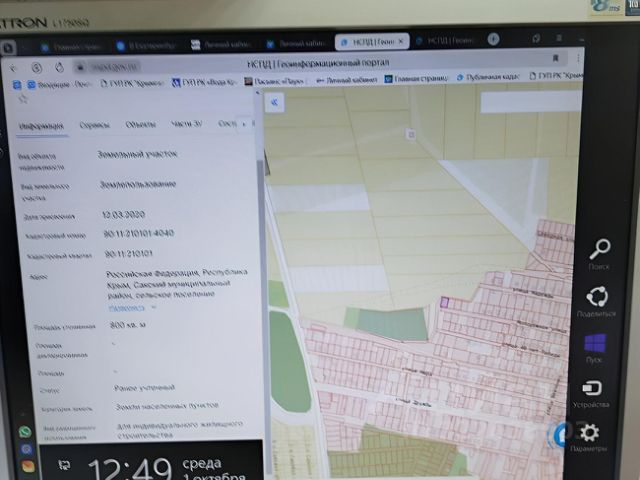Open the Search charm with the magnifier
This screenshot has width=640, height=480.
(600, 249)
